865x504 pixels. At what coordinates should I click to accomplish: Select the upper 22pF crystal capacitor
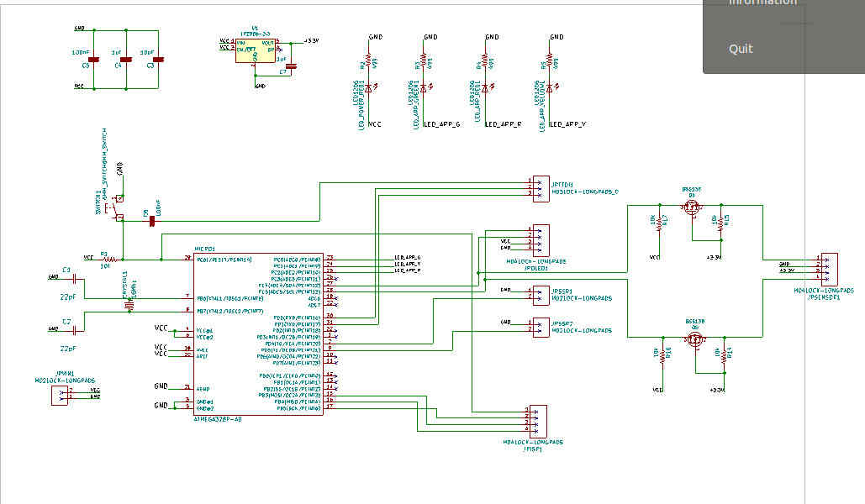(x=75, y=280)
